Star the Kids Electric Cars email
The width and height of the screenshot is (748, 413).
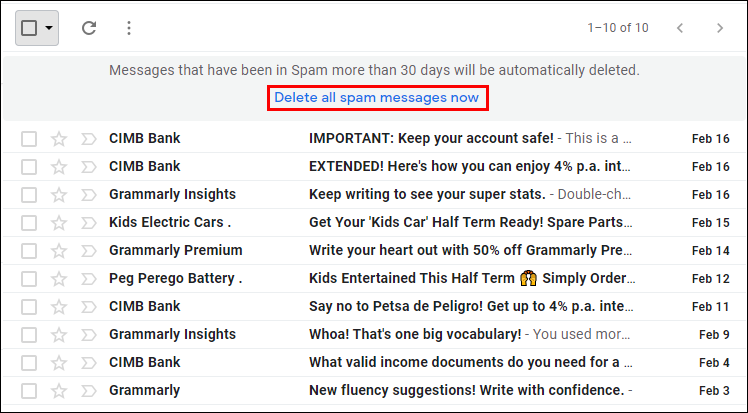pyautogui.click(x=59, y=222)
